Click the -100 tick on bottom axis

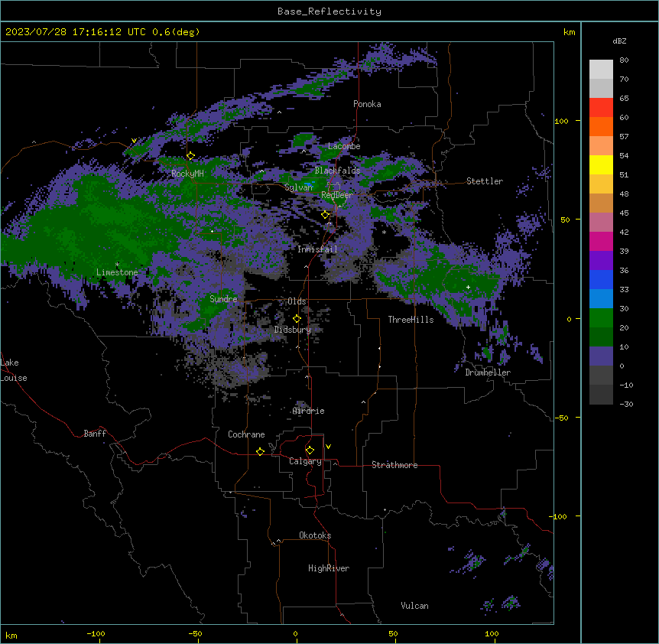point(96,633)
